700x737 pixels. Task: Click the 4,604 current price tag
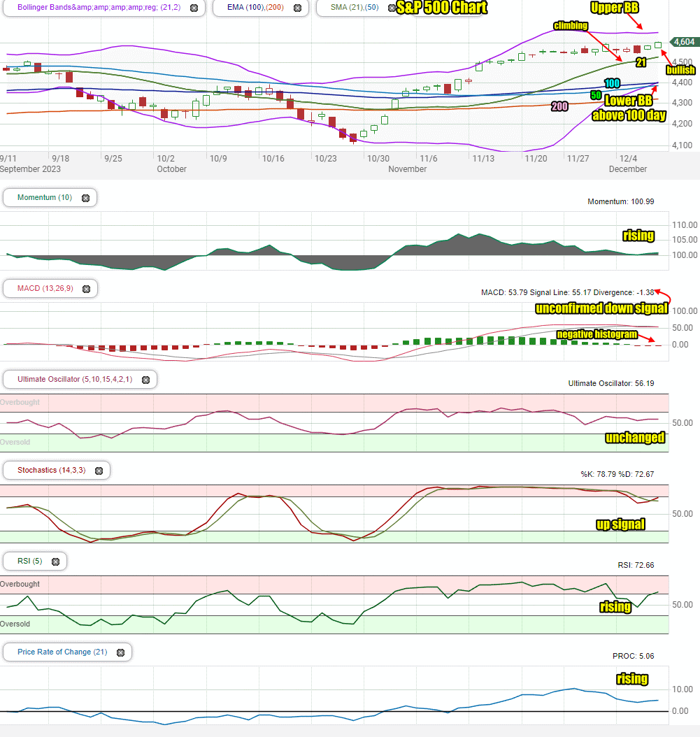685,42
